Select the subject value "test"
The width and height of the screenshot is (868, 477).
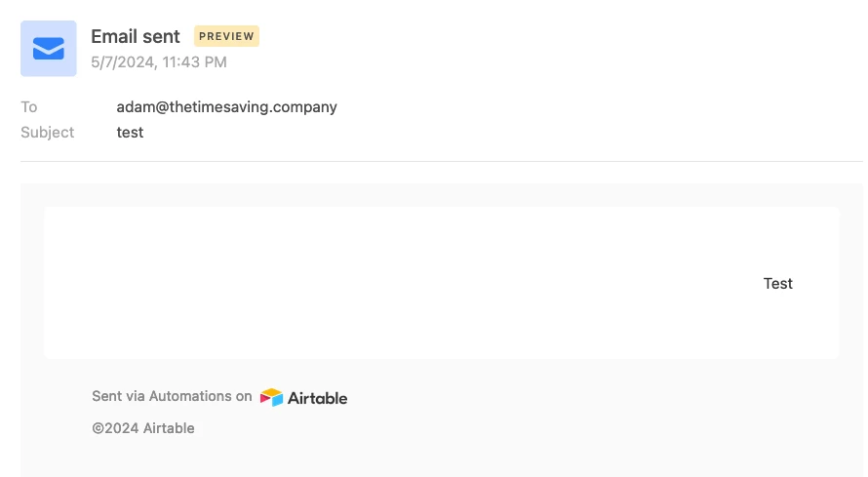pos(130,133)
